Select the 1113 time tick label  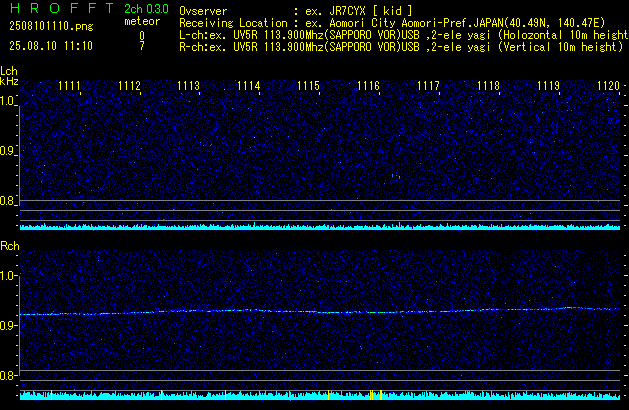coord(189,86)
